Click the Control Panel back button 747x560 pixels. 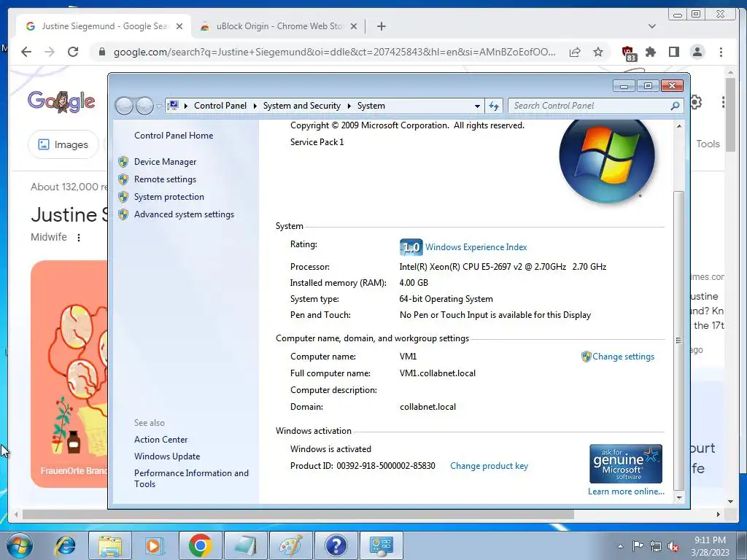pos(124,106)
